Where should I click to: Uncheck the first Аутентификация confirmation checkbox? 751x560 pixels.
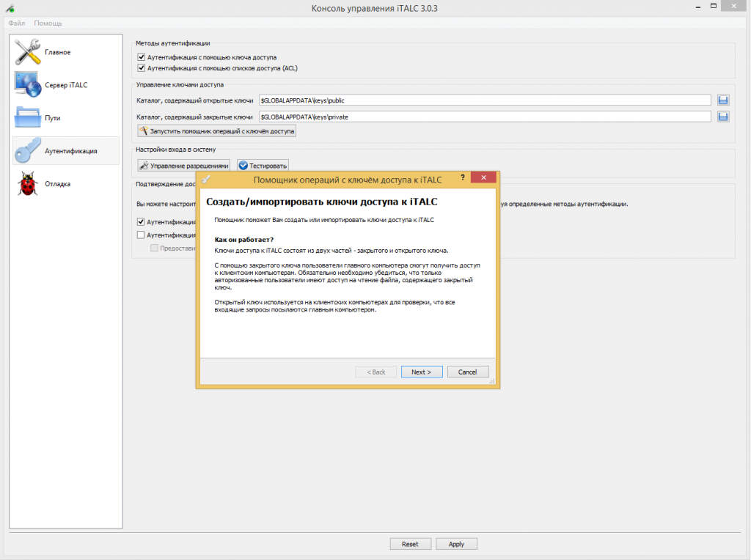[x=141, y=221]
